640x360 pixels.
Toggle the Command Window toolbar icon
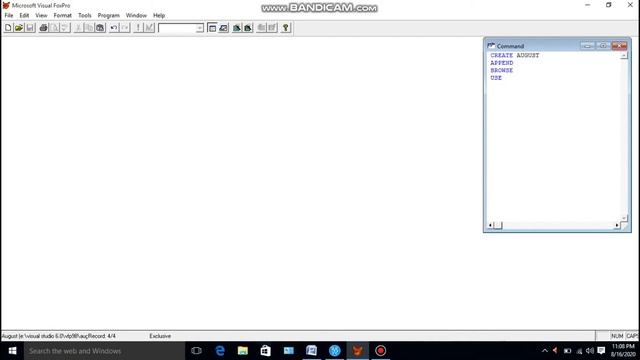[x=212, y=28]
